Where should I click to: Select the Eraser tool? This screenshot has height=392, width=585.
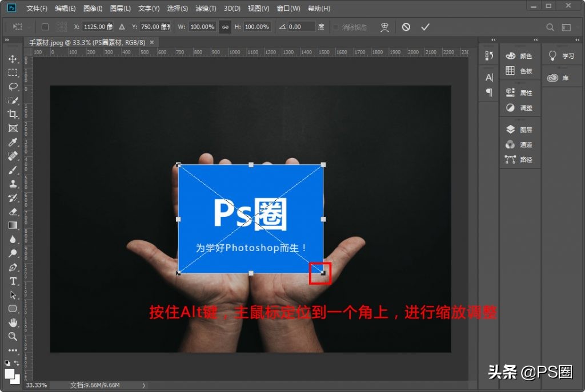(13, 212)
